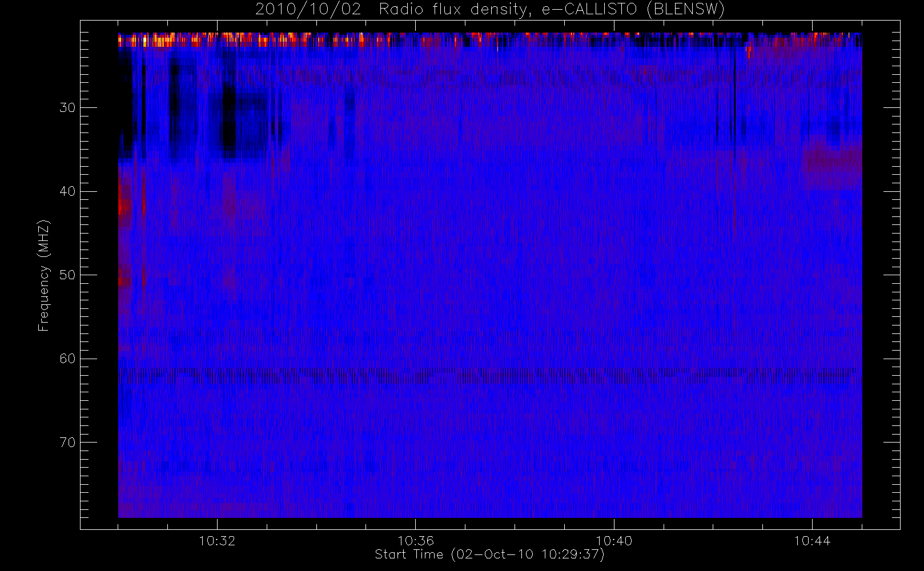Click the 50 MHz frequency tick label
The width and height of the screenshot is (924, 571).
click(67, 275)
